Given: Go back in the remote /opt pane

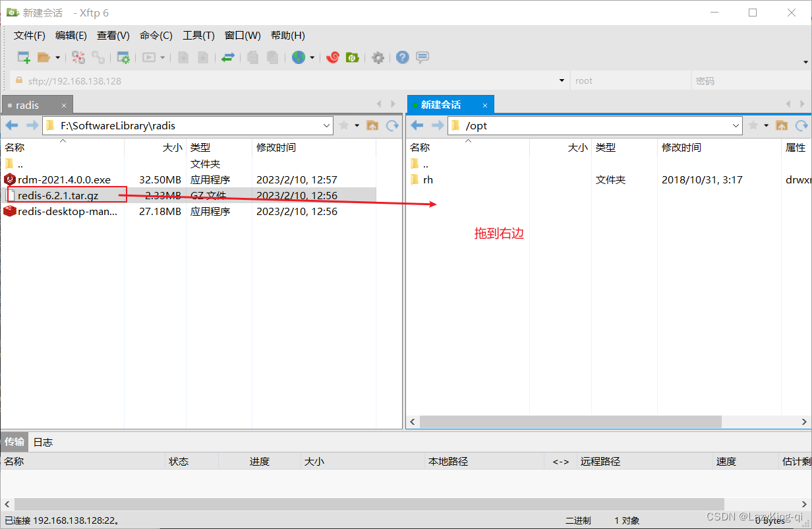Looking at the screenshot, I should pos(417,125).
